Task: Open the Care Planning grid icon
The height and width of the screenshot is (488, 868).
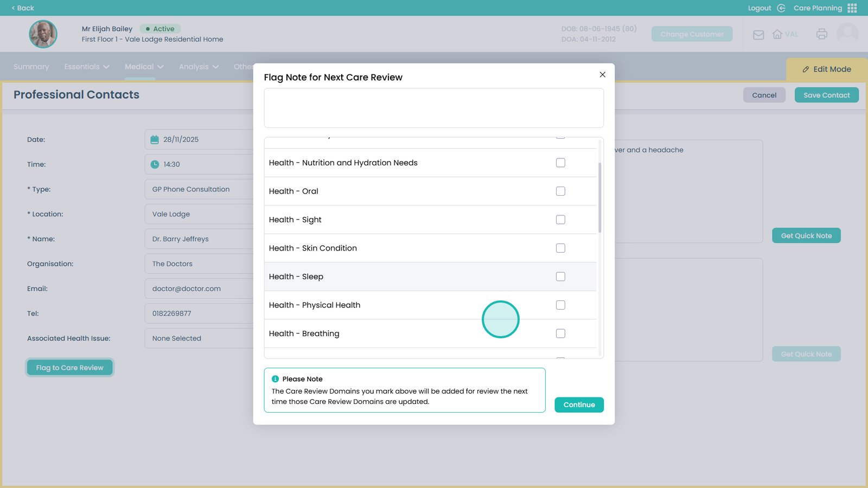Action: coord(852,8)
